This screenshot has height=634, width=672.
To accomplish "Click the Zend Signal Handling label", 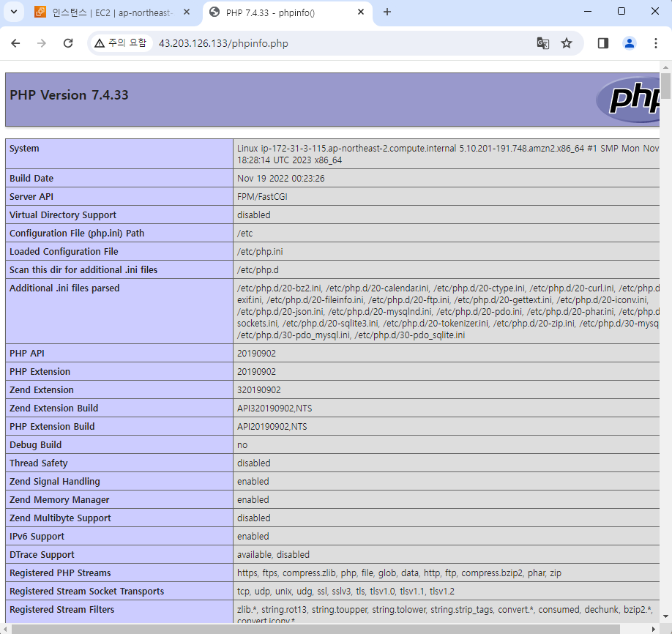I will (54, 482).
